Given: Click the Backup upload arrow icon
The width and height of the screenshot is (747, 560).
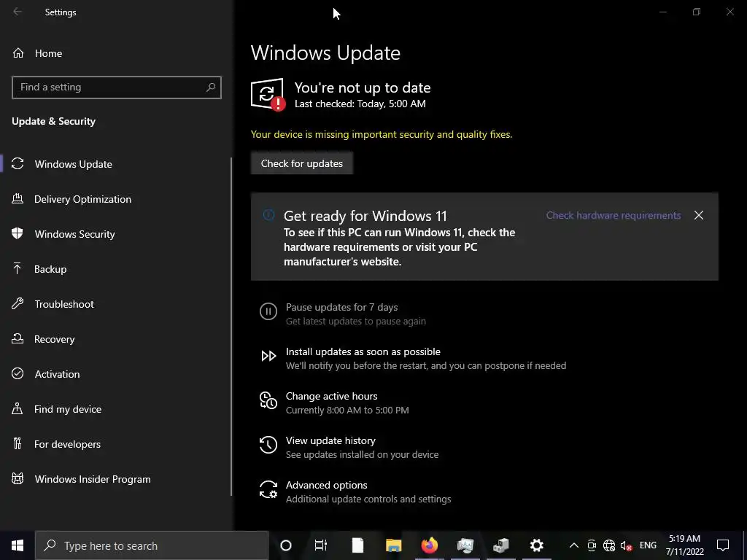Looking at the screenshot, I should [18, 268].
